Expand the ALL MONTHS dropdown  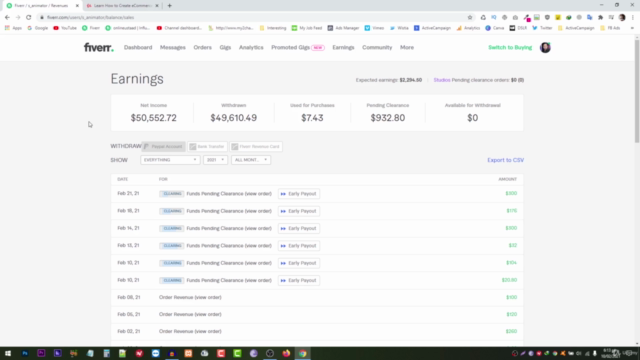point(251,160)
